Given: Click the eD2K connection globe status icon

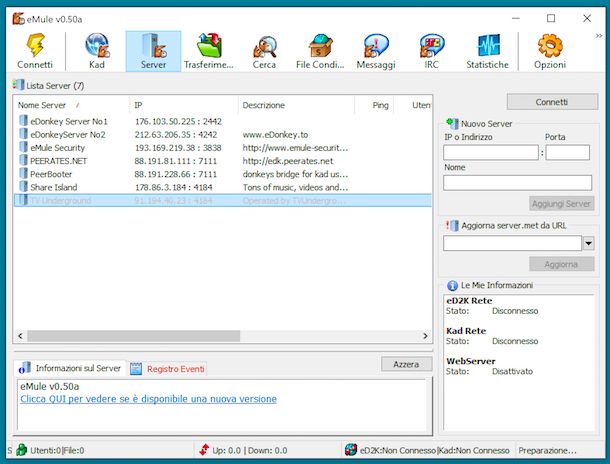Looking at the screenshot, I should coord(351,450).
